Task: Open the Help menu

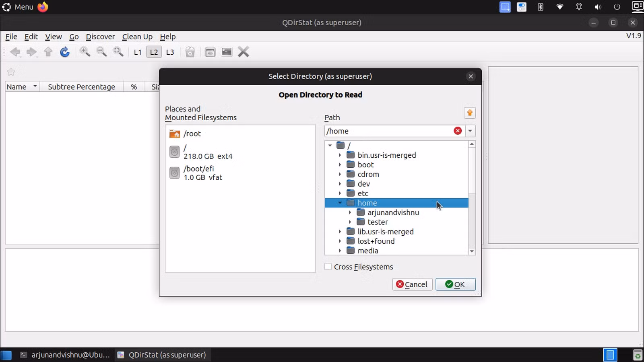Action: (x=168, y=37)
